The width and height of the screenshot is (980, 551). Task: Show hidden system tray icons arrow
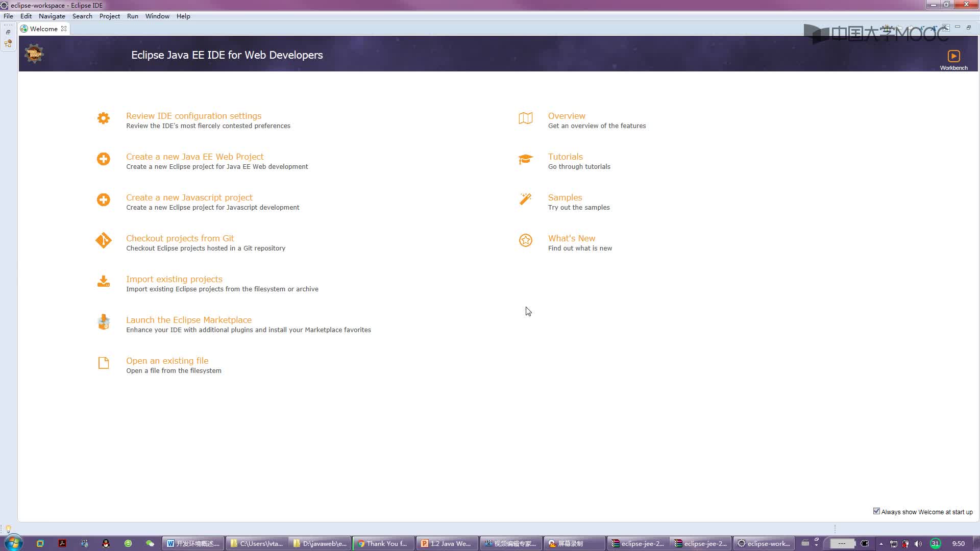pyautogui.click(x=881, y=544)
